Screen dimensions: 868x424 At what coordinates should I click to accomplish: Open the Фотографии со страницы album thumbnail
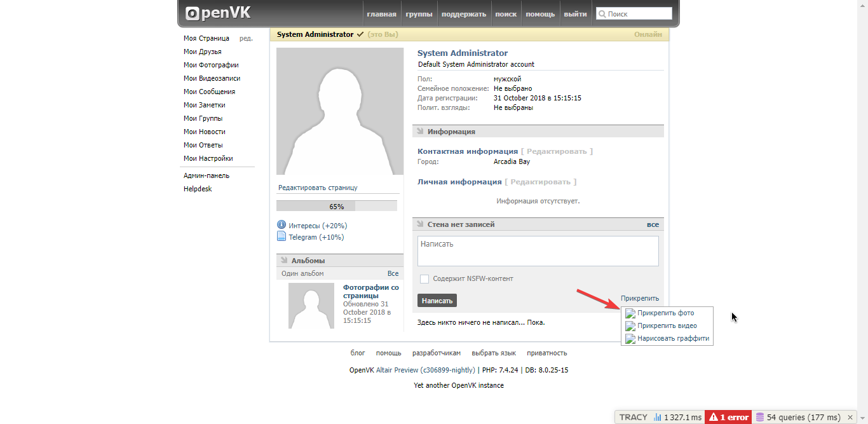(311, 306)
